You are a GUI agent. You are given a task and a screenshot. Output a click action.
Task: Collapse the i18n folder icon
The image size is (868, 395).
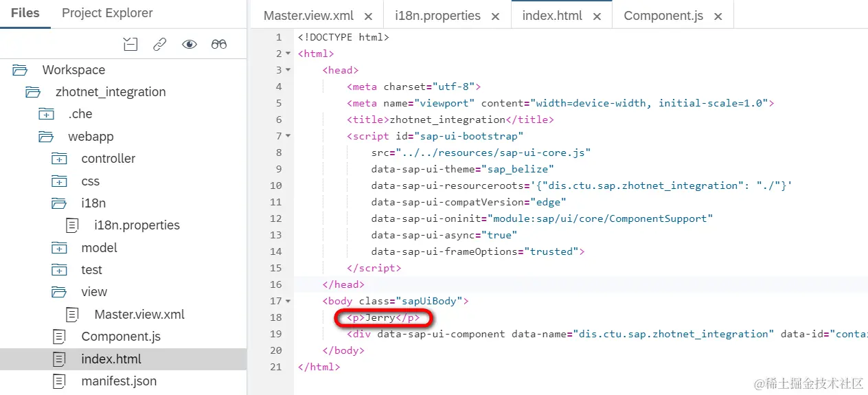click(x=59, y=203)
